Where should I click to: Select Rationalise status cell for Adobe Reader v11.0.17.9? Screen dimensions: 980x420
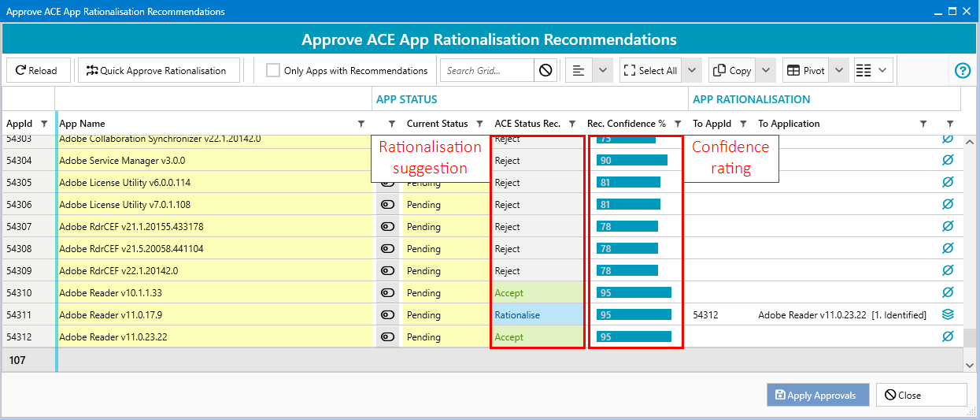538,314
